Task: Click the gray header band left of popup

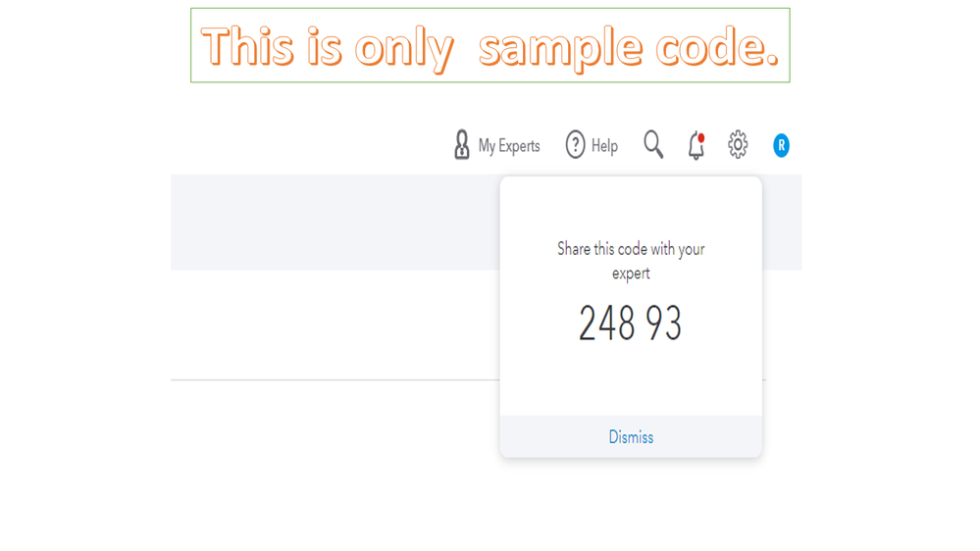Action: click(x=334, y=222)
